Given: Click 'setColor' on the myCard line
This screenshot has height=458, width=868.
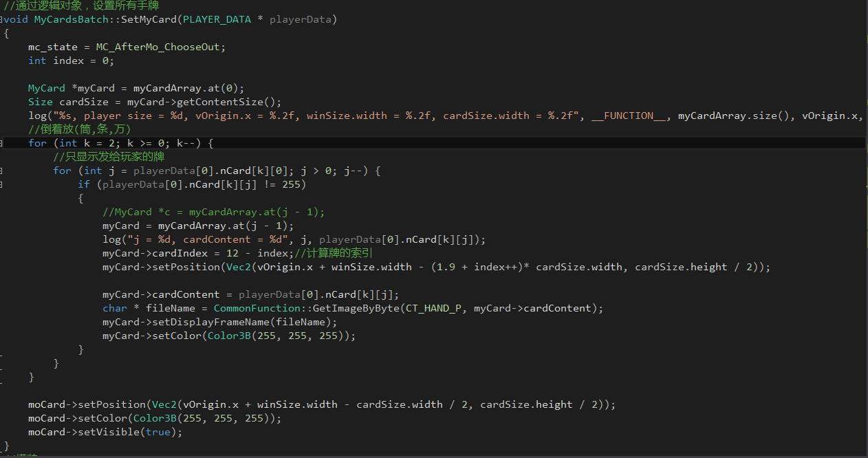Looking at the screenshot, I should pos(176,336).
